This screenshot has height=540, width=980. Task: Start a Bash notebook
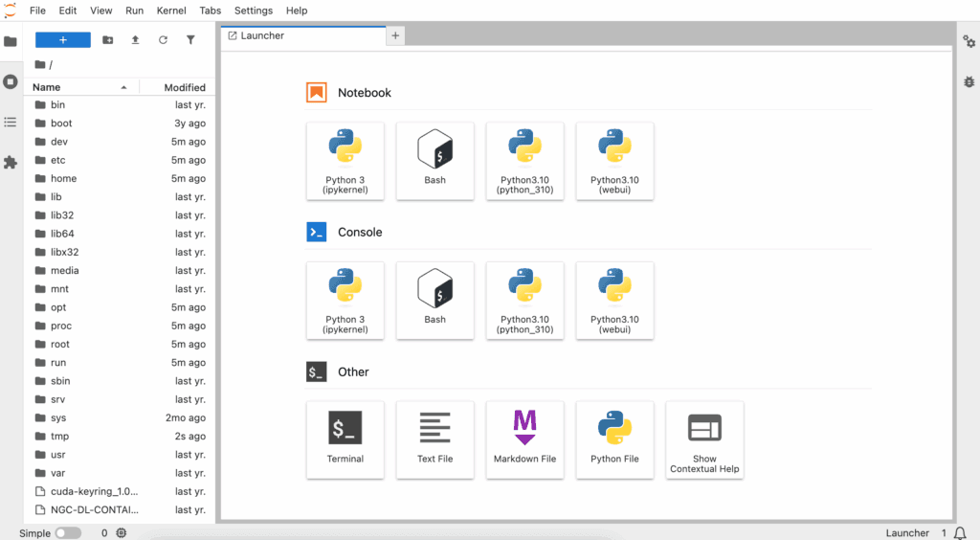point(435,161)
